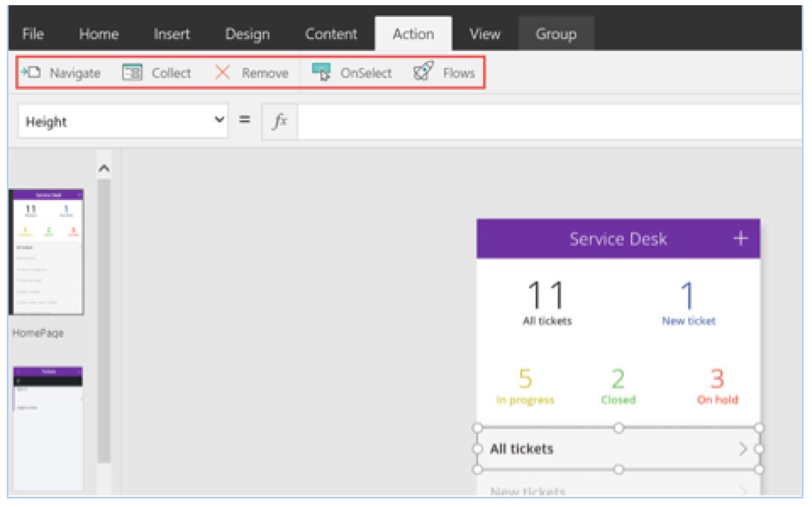
Task: Click the red X Remove icon
Action: pos(223,73)
